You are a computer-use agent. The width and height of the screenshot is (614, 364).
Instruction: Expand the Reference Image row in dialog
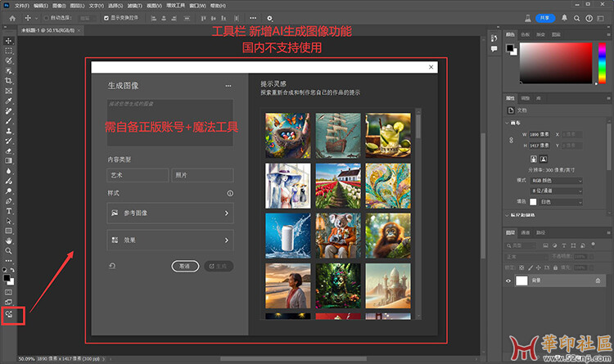(x=170, y=213)
